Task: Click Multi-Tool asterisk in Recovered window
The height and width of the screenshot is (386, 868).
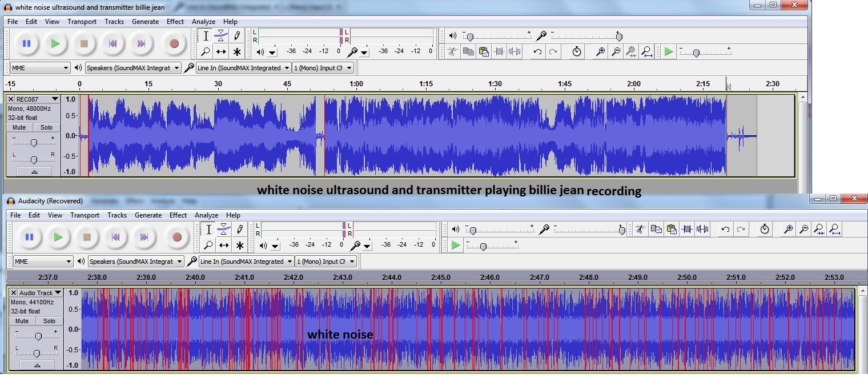Action: [240, 246]
